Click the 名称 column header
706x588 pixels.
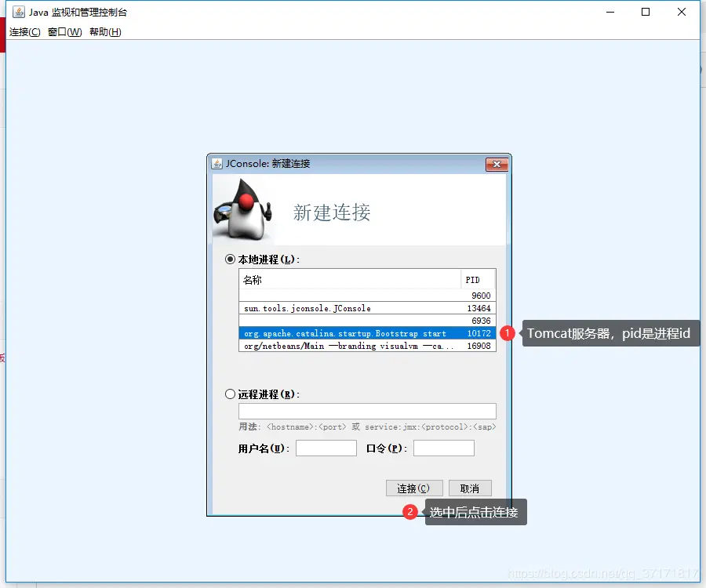tap(350, 280)
